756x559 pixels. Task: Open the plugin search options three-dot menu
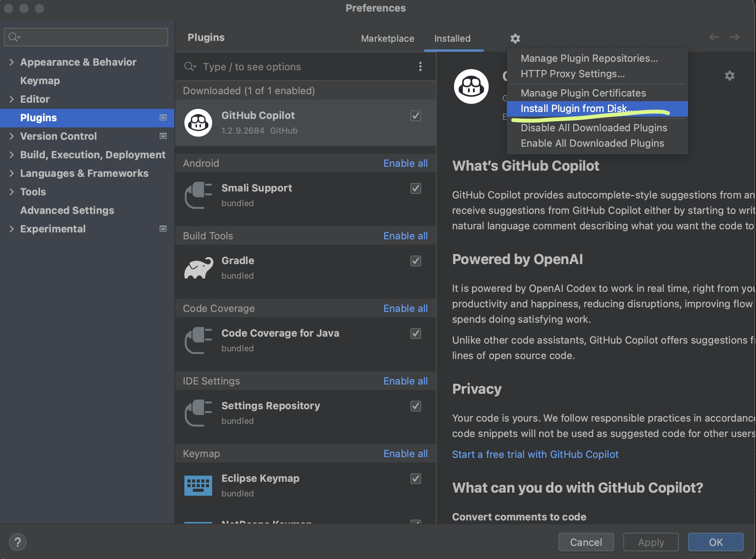(420, 67)
